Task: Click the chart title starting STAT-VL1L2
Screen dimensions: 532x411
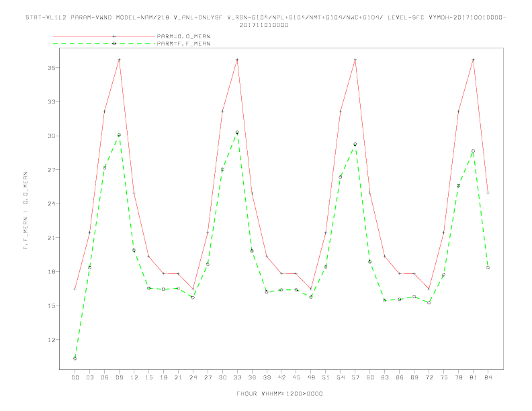Action: pos(265,17)
